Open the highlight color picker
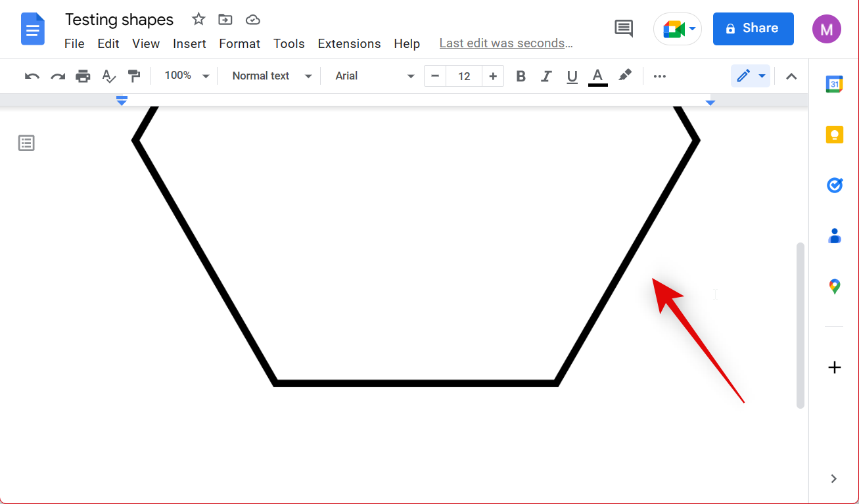 pos(625,76)
